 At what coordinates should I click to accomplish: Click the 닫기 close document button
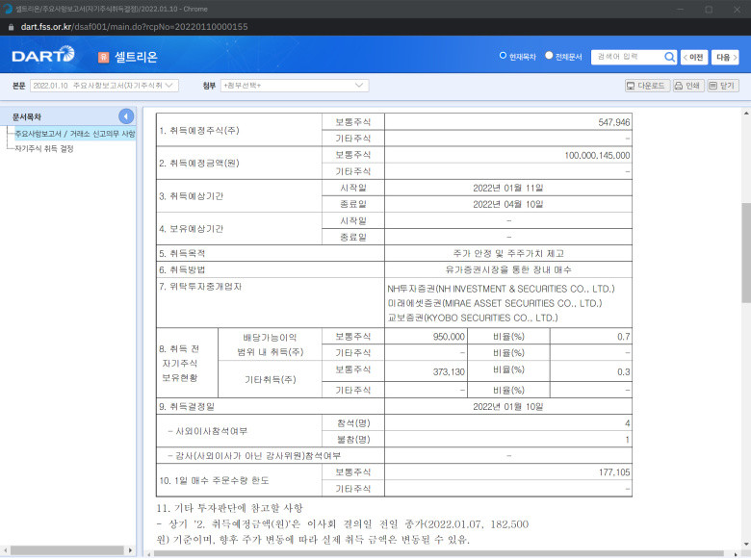click(x=723, y=86)
